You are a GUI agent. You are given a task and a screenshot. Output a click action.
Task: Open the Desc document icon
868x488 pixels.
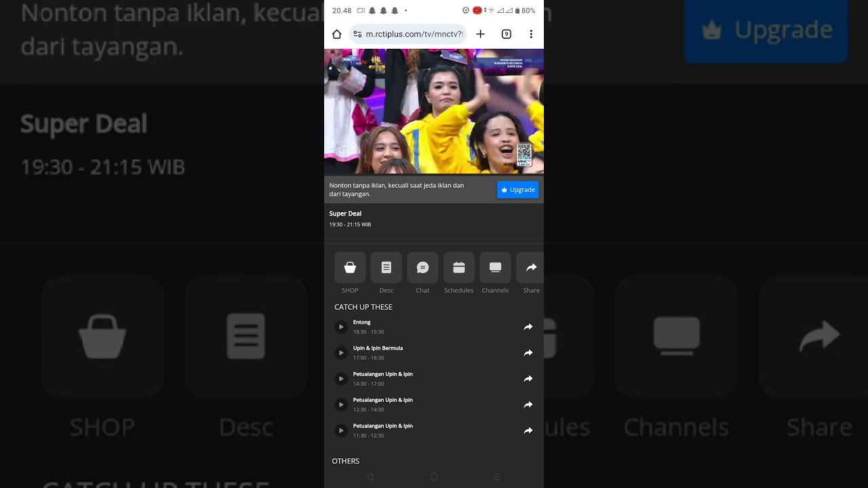(x=387, y=268)
